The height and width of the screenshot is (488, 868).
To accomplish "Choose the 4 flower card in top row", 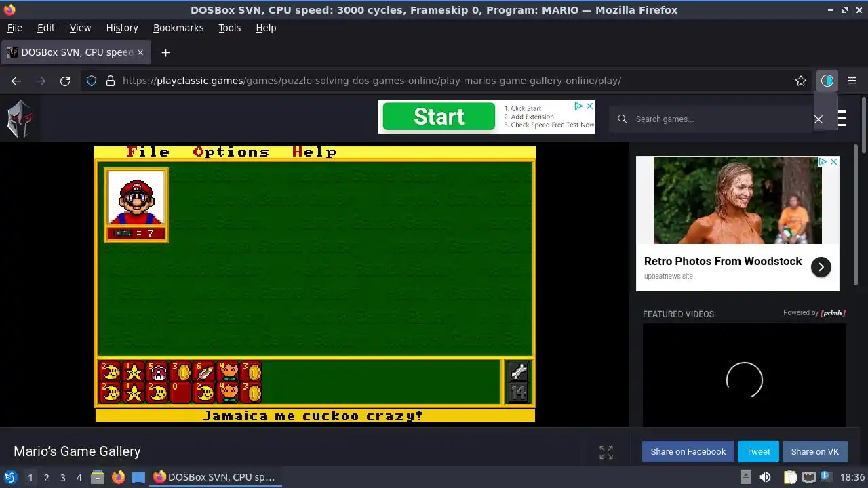I will (x=227, y=371).
